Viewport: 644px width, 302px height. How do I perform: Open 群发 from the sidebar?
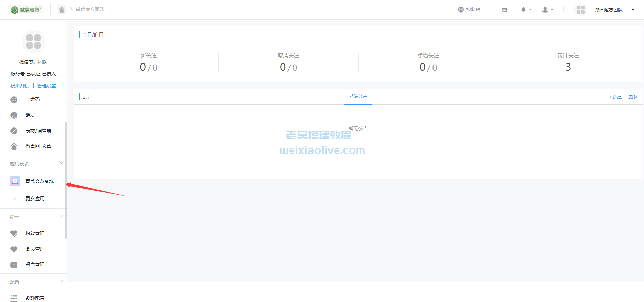click(x=30, y=115)
